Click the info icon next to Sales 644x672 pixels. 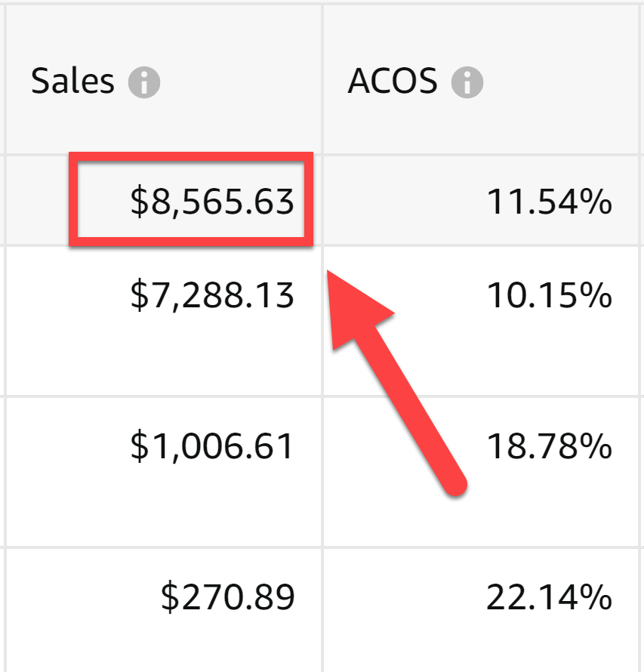pyautogui.click(x=143, y=82)
